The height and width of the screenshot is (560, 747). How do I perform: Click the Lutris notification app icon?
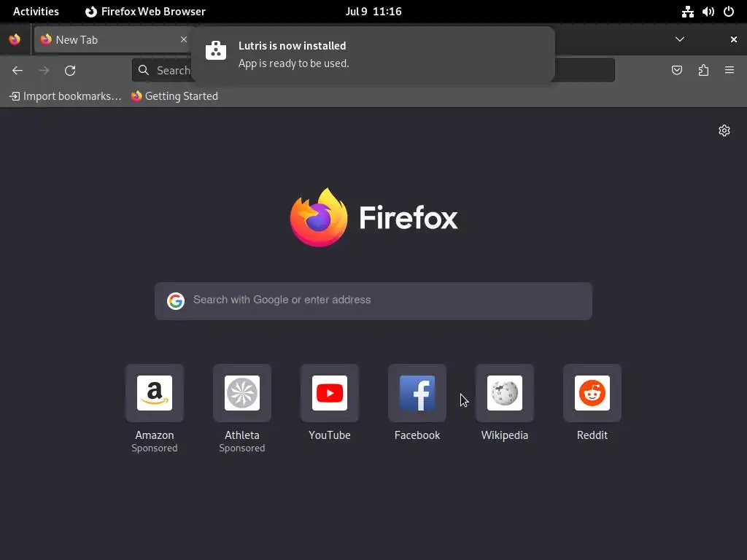(x=216, y=50)
